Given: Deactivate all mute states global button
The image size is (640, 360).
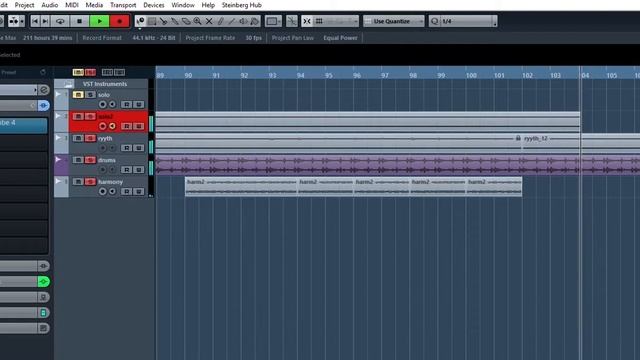Looking at the screenshot, I should pos(78,72).
